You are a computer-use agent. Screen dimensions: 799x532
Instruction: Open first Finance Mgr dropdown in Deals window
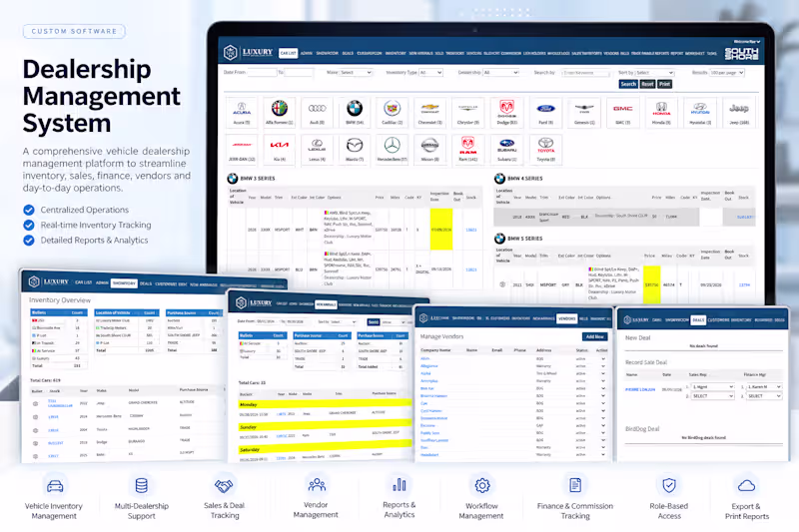point(764,387)
